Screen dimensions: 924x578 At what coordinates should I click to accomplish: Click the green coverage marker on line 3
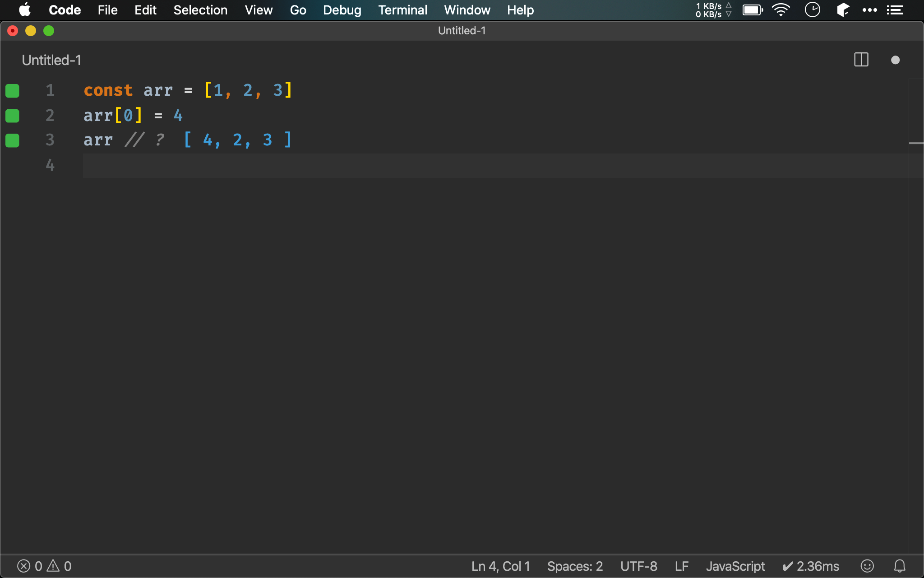coord(12,140)
